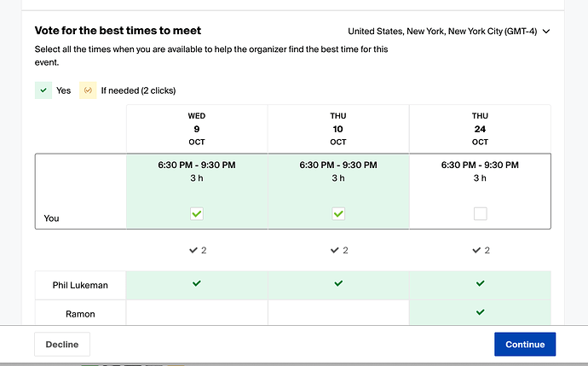Uncheck your availability for Thu 10 Oct
Viewport: 588px width, 366px height.
pos(338,214)
